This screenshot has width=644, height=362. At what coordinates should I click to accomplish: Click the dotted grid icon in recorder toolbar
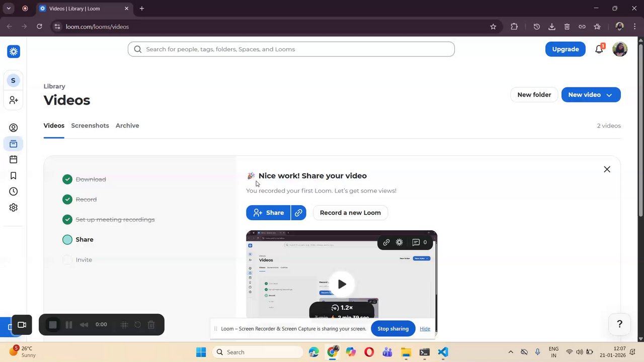tap(124, 325)
